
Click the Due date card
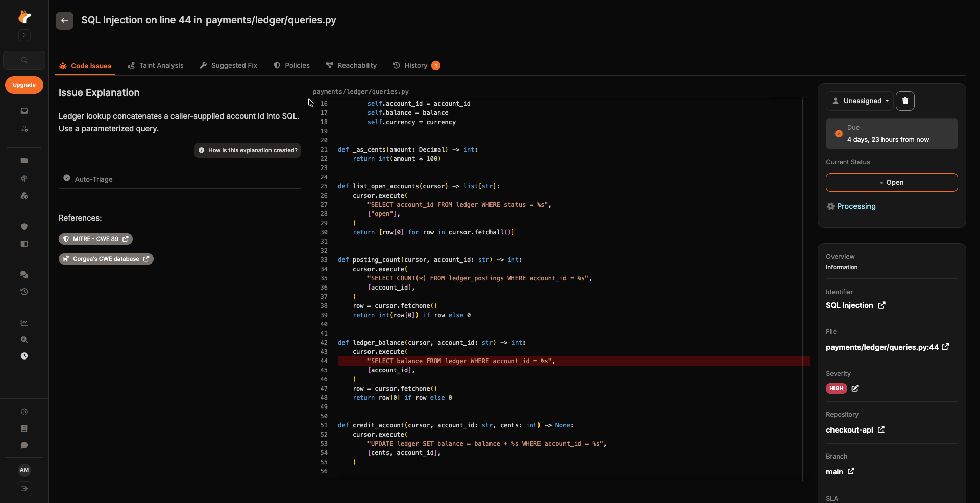(x=892, y=134)
